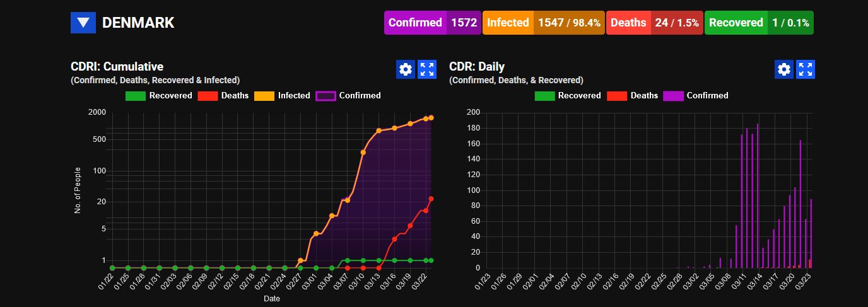
Task: Toggle Confirmed series in Cumulative chart legend
Action: pyautogui.click(x=348, y=96)
